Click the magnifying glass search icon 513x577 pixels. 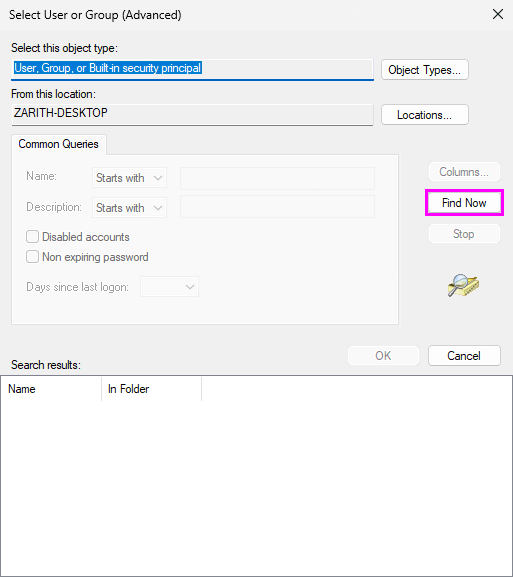[x=463, y=285]
